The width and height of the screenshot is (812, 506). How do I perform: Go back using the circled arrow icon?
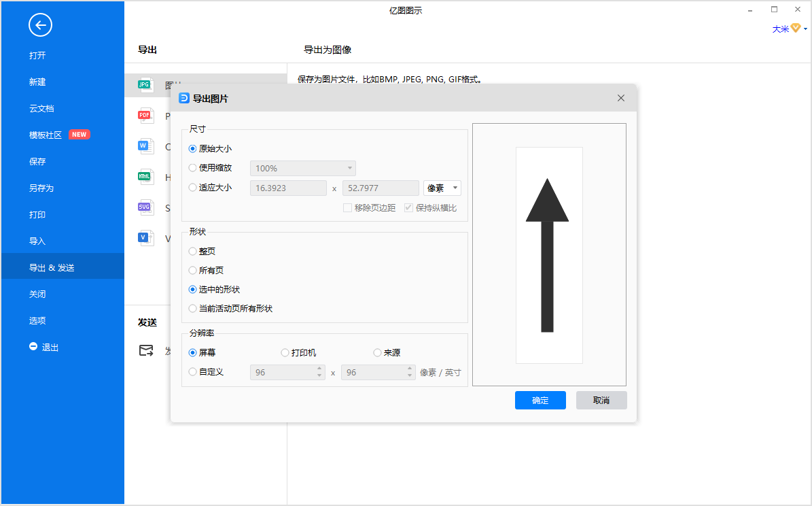click(40, 25)
